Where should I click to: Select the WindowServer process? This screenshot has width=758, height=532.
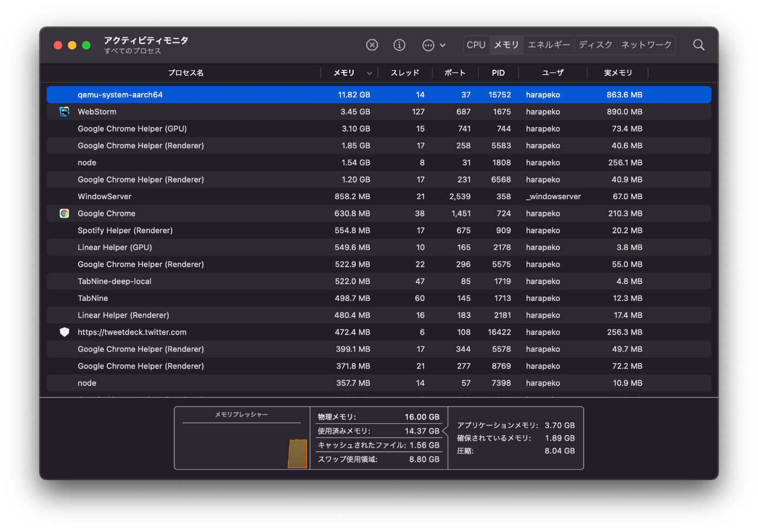pos(379,196)
